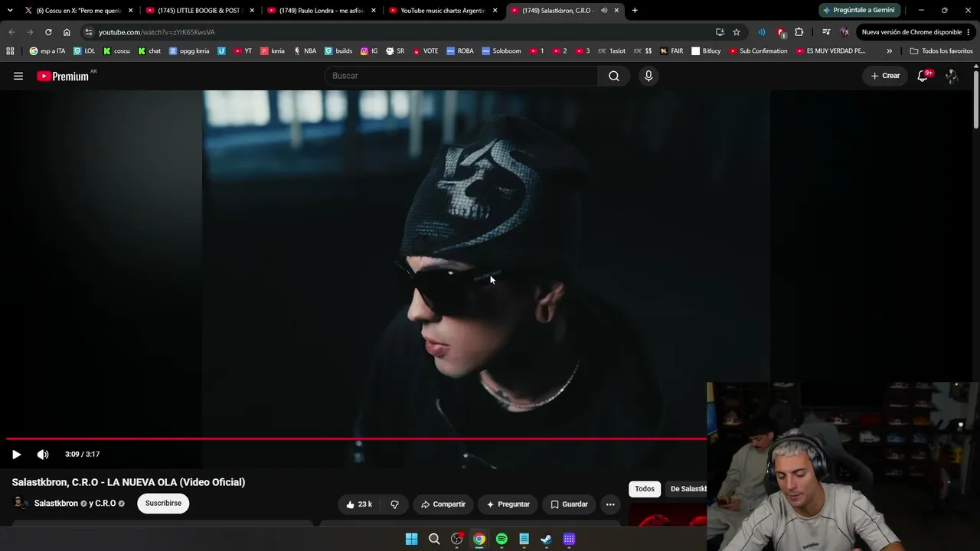Start voice search with the microphone
980x551 pixels.
648,76
